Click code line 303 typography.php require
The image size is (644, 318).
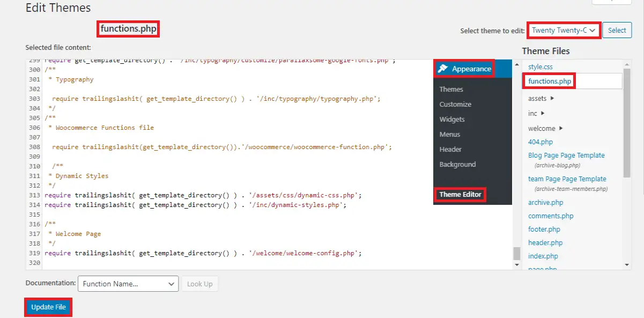click(217, 99)
